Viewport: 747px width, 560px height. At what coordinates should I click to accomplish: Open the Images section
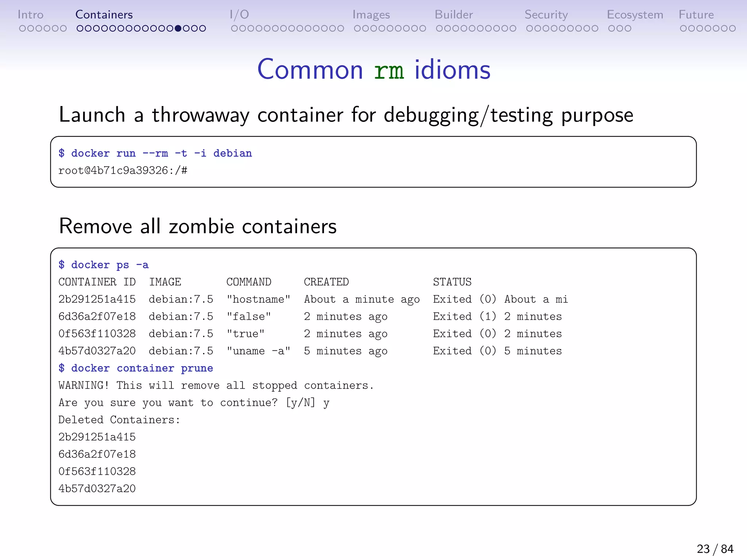click(371, 15)
